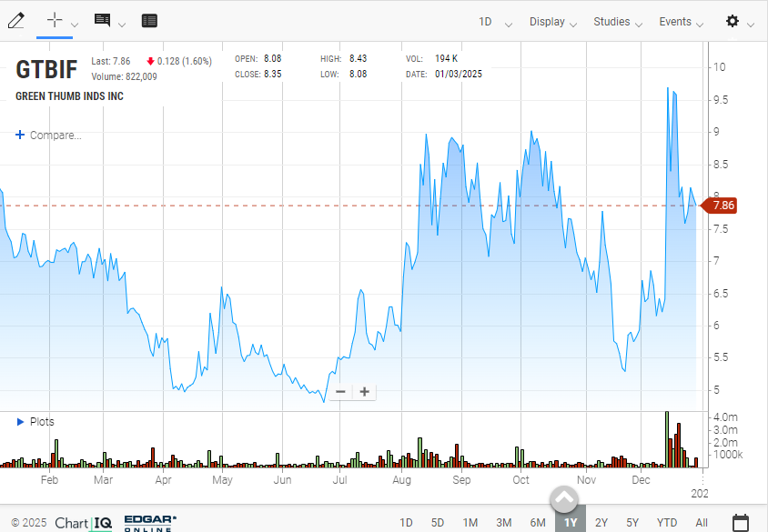The image size is (768, 532).
Task: Click the Aug label on time axis
Action: click(401, 479)
